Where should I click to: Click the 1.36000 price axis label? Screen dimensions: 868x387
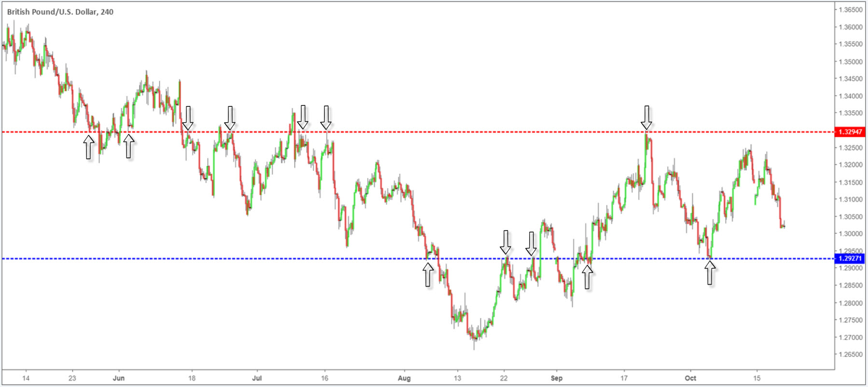coord(850,27)
